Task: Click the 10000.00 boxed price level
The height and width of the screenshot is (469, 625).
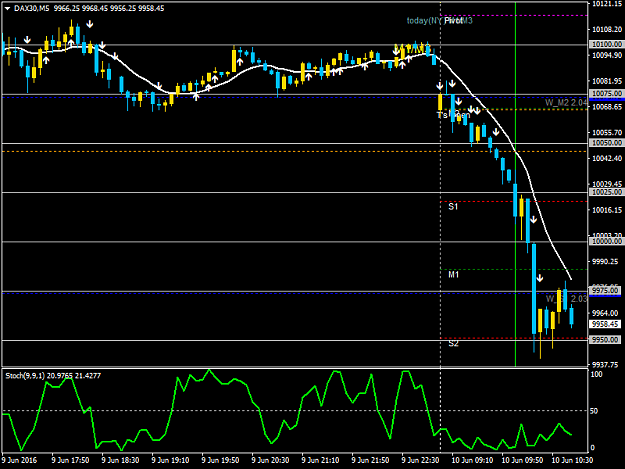Action: tap(606, 241)
